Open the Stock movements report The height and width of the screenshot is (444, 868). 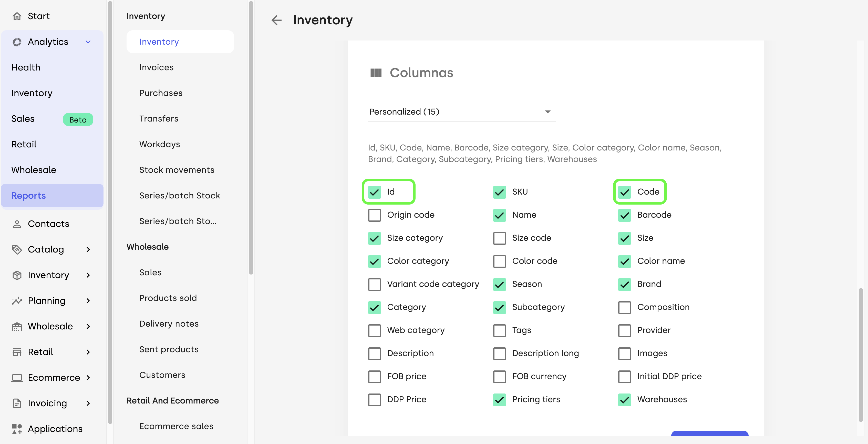pos(180,170)
